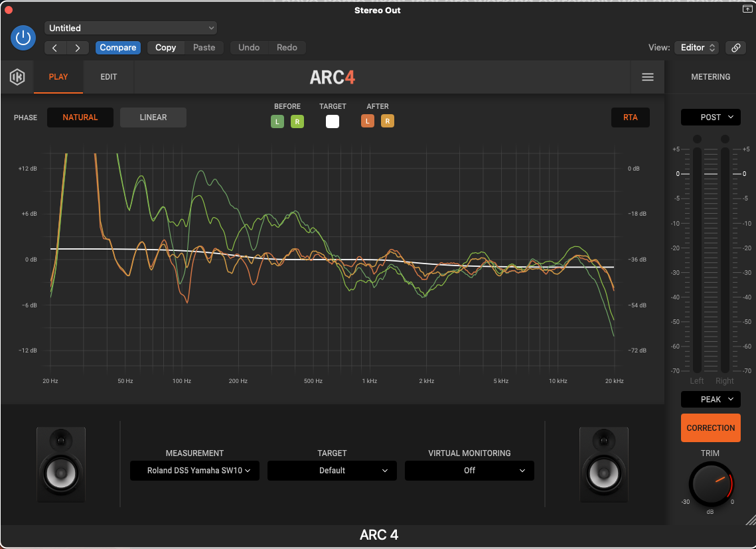Viewport: 756px width, 549px height.
Task: Click the 20 kHz frequency axis label
Action: tap(614, 381)
